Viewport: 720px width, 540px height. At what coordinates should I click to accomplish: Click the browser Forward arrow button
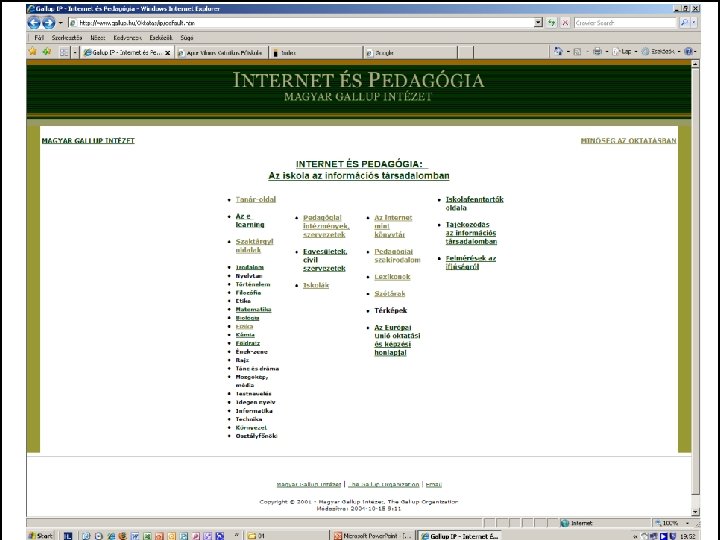[x=49, y=22]
